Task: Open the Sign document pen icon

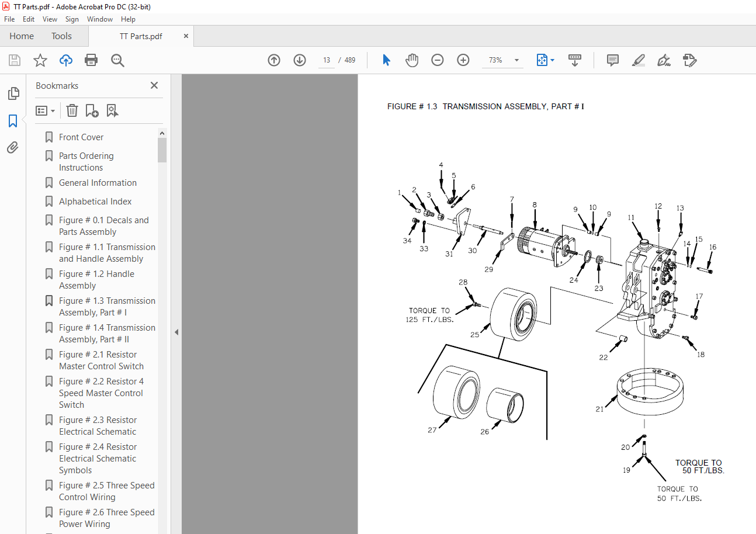Action: point(664,60)
